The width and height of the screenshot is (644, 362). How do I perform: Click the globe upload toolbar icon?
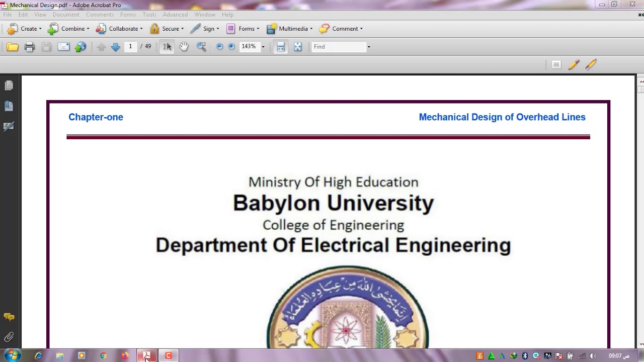point(80,47)
